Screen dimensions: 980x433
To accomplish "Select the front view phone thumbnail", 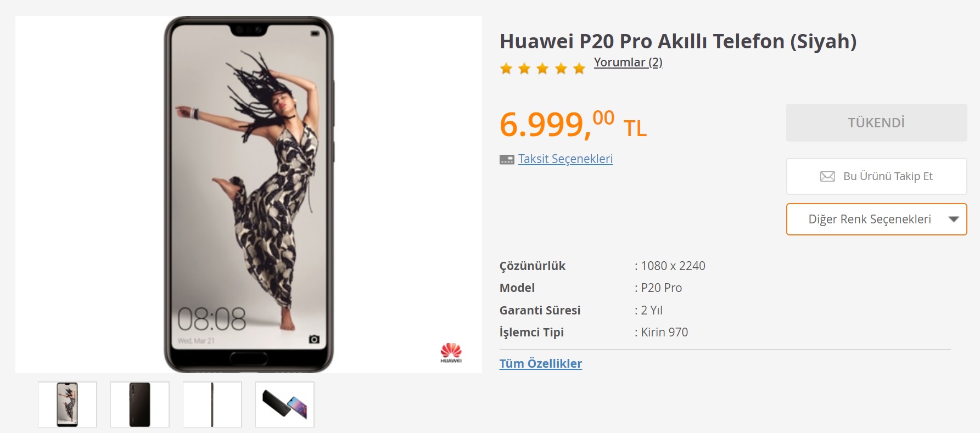I will point(68,404).
